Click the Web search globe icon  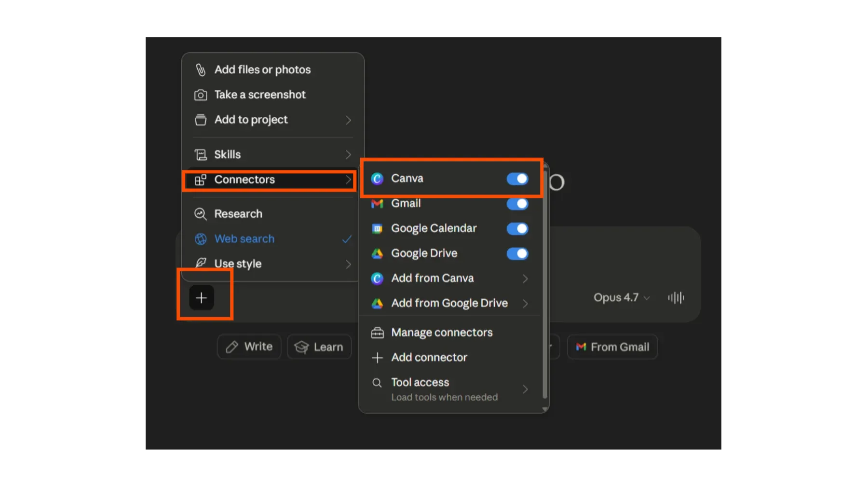point(201,239)
